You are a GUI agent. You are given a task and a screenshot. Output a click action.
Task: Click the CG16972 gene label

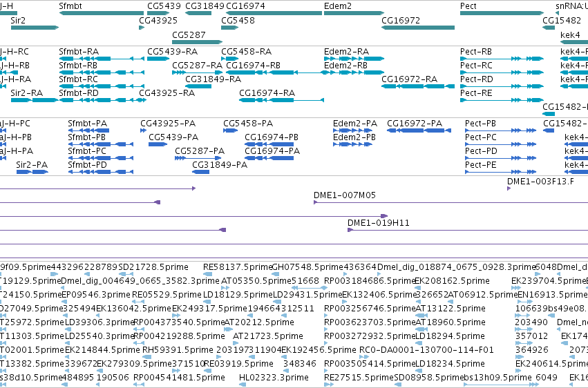point(401,20)
